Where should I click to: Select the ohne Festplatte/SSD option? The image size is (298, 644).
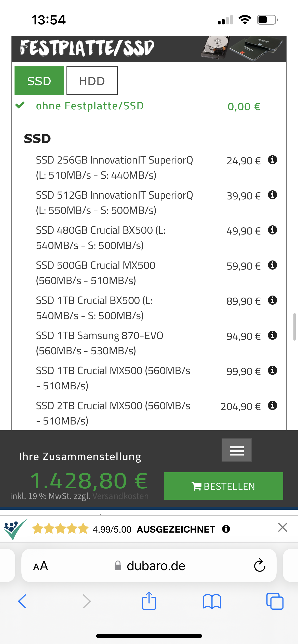90,106
